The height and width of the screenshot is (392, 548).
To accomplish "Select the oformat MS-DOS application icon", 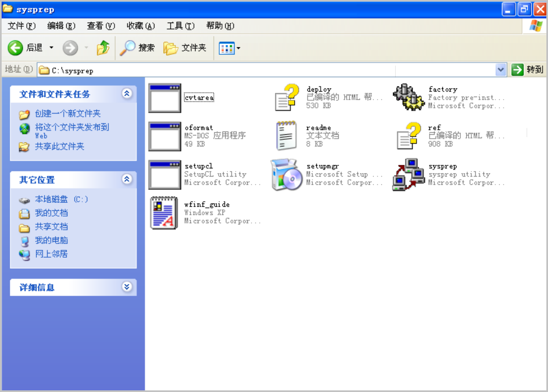I will click(164, 137).
